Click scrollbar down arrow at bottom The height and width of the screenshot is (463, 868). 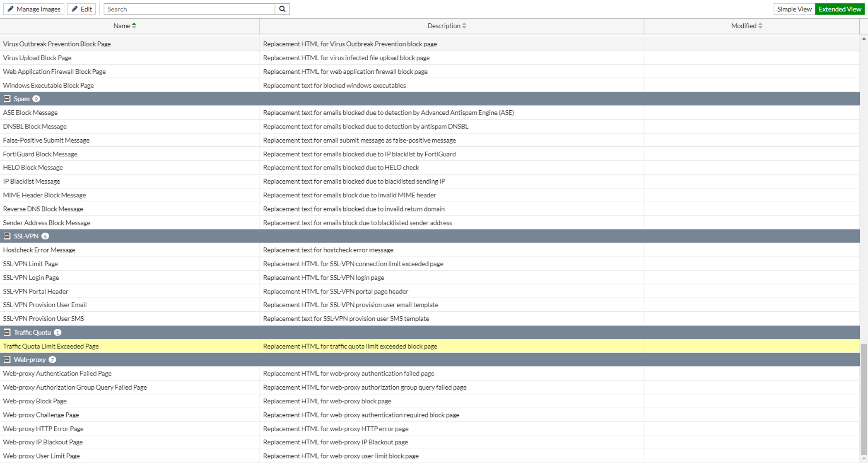click(x=863, y=459)
